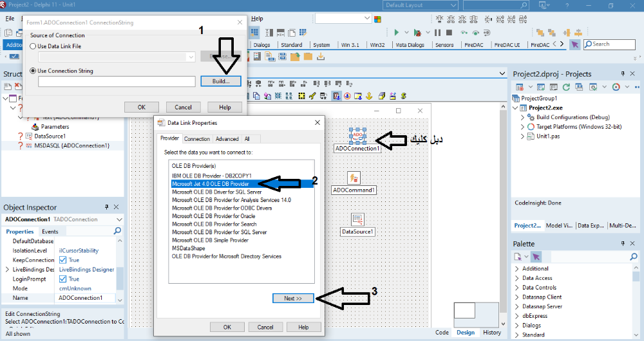The image size is (644, 341).
Task: Click Next >> in Data Link Properties
Action: coord(293,299)
